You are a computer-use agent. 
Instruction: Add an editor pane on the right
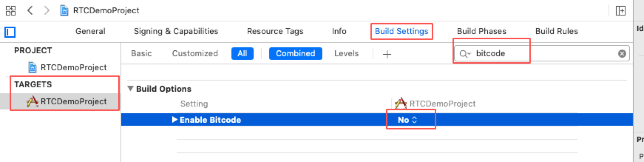(620, 11)
